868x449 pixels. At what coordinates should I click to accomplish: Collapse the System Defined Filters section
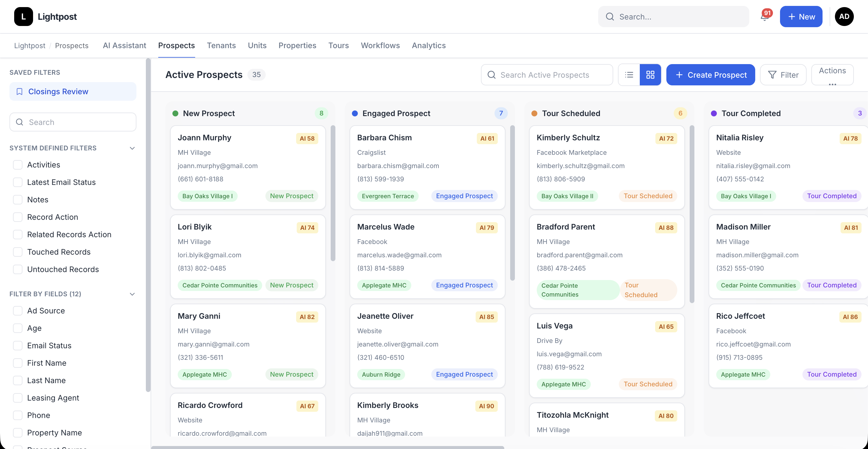point(132,148)
